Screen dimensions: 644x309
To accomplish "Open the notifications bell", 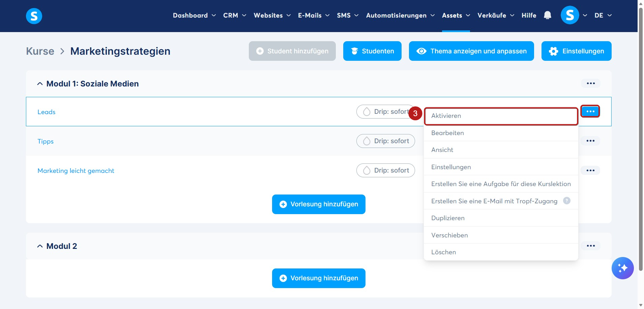I will (x=548, y=15).
